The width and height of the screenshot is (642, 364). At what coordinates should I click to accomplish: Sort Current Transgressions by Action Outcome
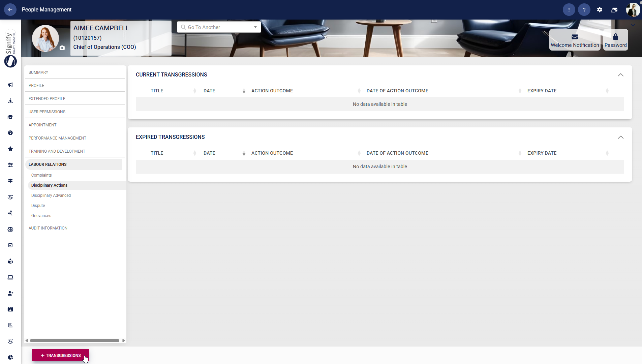pyautogui.click(x=272, y=91)
